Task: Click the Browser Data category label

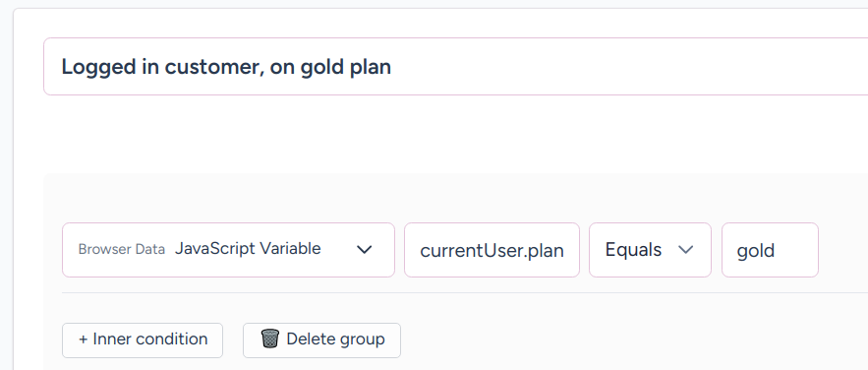Action: click(121, 249)
